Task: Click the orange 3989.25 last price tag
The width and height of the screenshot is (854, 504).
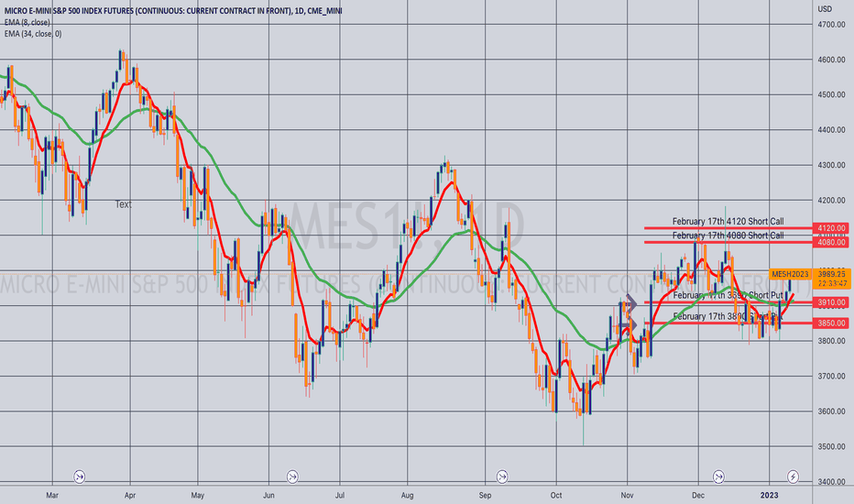Action: [x=832, y=274]
